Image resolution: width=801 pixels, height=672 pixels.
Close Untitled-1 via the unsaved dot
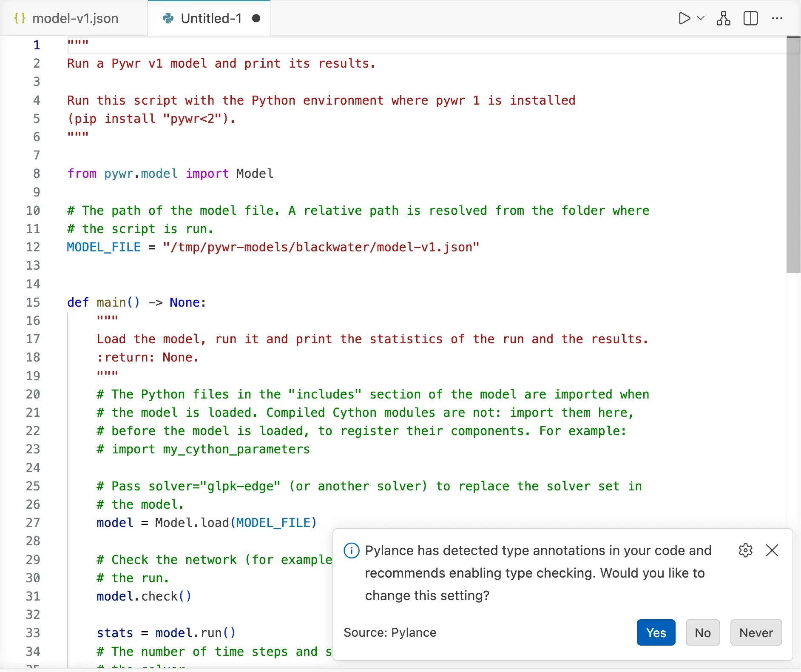(x=256, y=18)
